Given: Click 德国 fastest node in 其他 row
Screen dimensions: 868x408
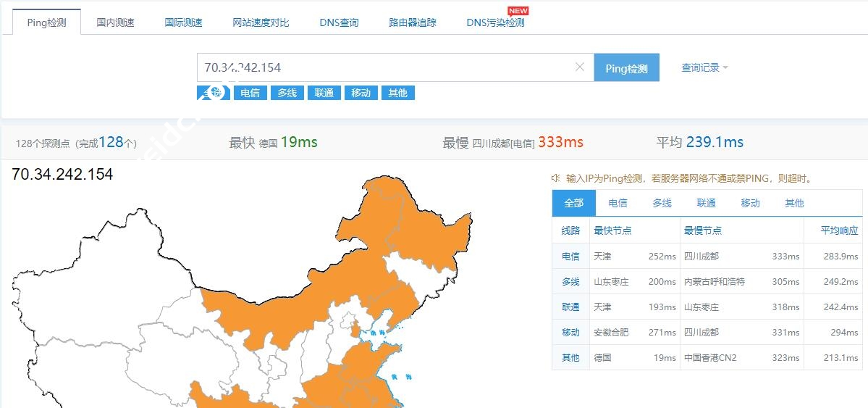Looking at the screenshot, I should pos(602,357).
